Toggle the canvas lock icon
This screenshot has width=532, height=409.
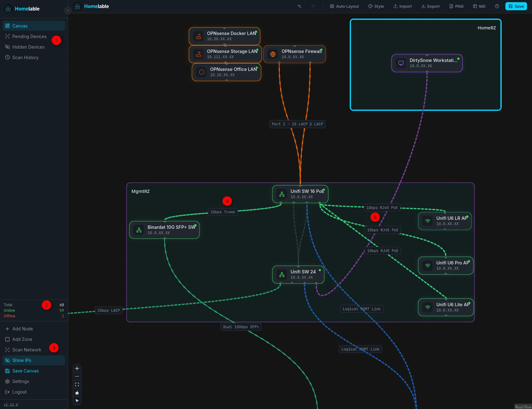point(77,393)
